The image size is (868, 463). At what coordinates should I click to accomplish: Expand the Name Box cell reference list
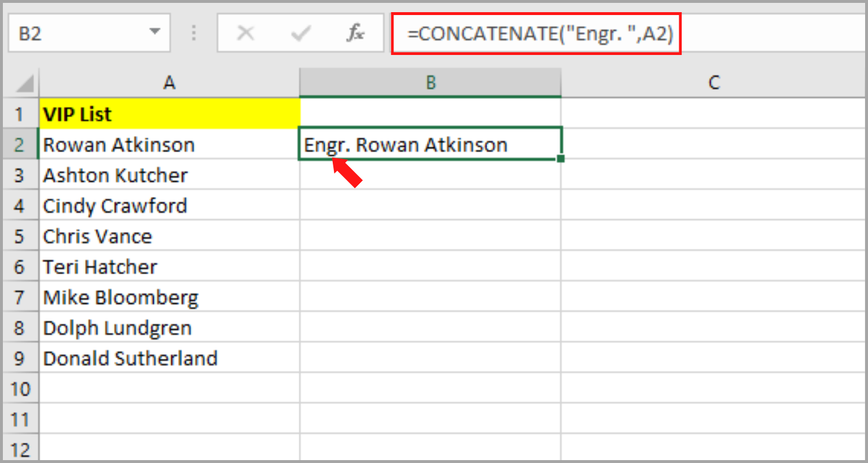pyautogui.click(x=153, y=33)
